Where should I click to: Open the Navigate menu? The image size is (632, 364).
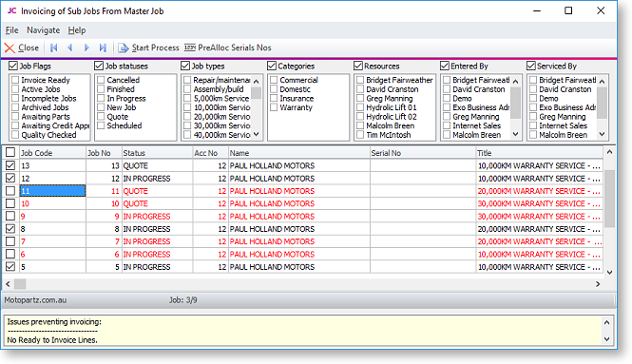(x=43, y=30)
